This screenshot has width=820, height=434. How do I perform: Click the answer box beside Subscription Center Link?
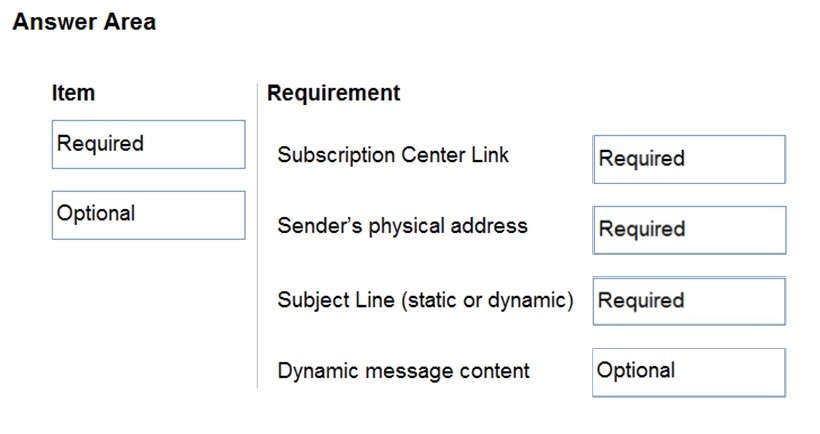(689, 159)
